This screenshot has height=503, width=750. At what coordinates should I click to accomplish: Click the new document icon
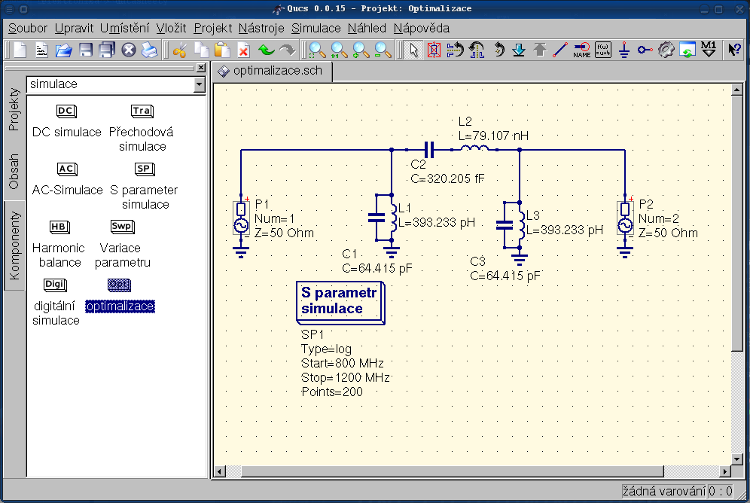pyautogui.click(x=19, y=50)
